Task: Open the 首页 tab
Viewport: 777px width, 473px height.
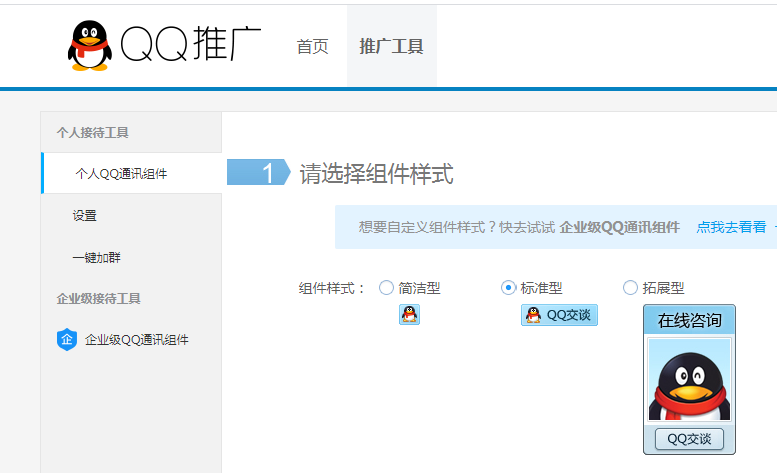Action: (312, 47)
